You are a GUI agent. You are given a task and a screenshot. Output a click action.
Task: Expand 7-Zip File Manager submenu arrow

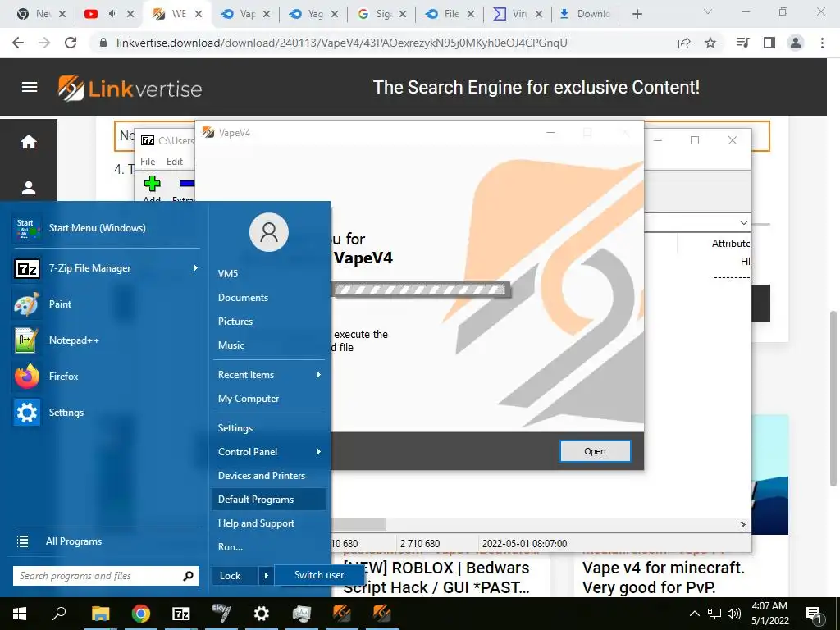point(195,268)
